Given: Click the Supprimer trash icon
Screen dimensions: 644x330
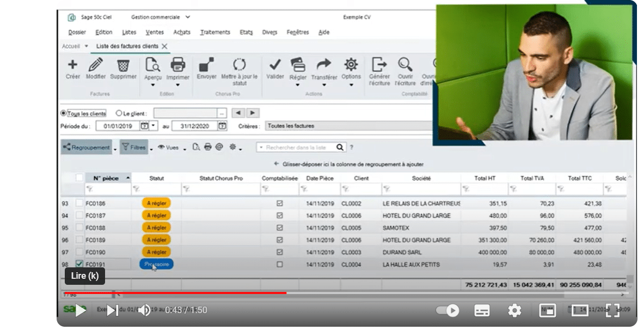Looking at the screenshot, I should 124,65.
